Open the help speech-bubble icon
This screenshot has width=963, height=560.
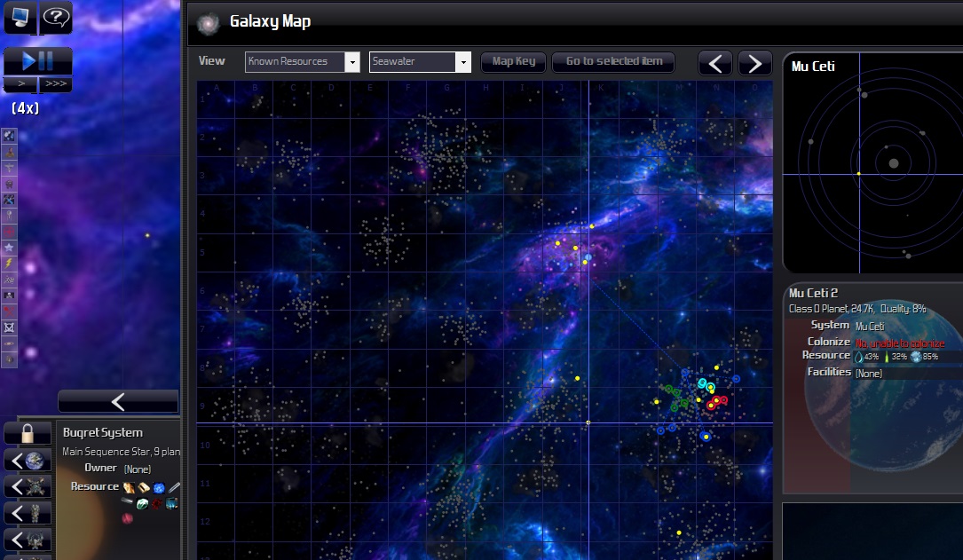(56, 17)
